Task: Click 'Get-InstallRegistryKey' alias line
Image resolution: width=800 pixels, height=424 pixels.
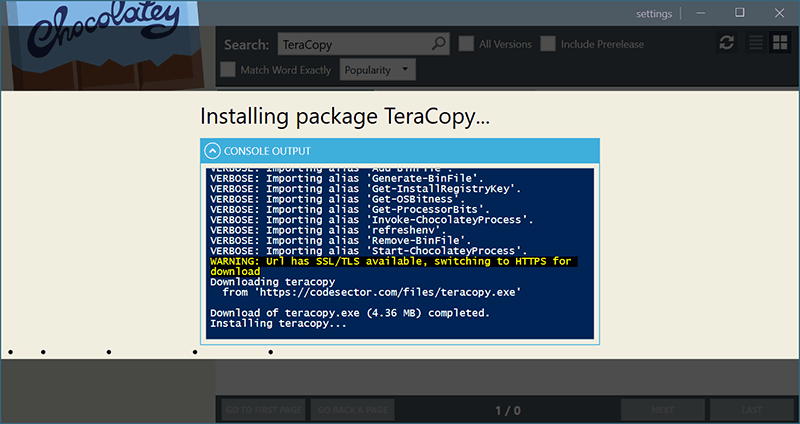Action: coord(365,189)
